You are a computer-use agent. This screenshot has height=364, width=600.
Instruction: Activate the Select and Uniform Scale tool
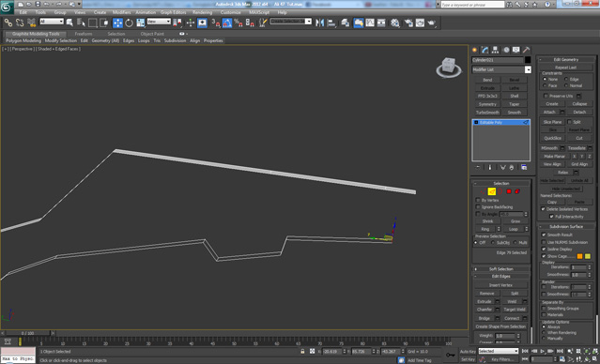point(141,23)
